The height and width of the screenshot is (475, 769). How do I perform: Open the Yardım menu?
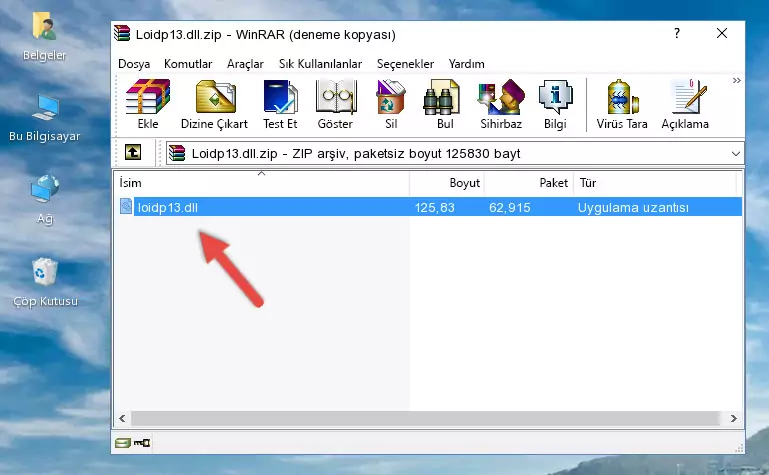click(x=466, y=64)
